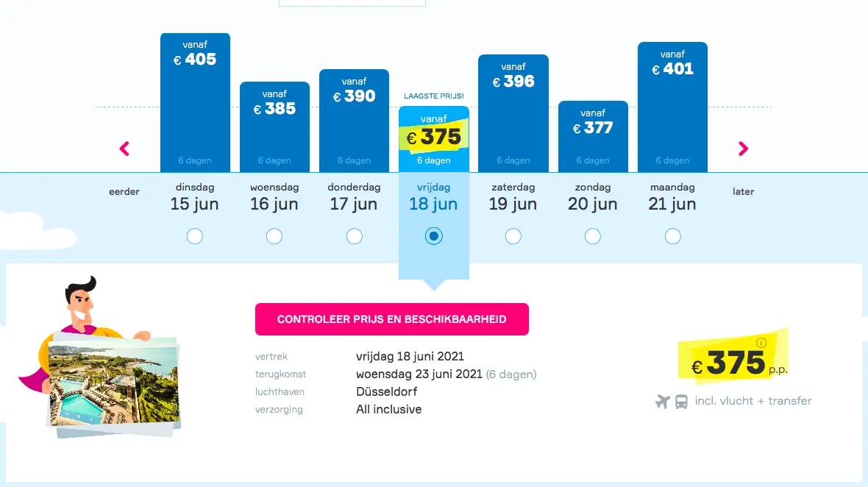868x487 pixels.
Task: Click the info icon above the €375 price
Action: pos(761,343)
